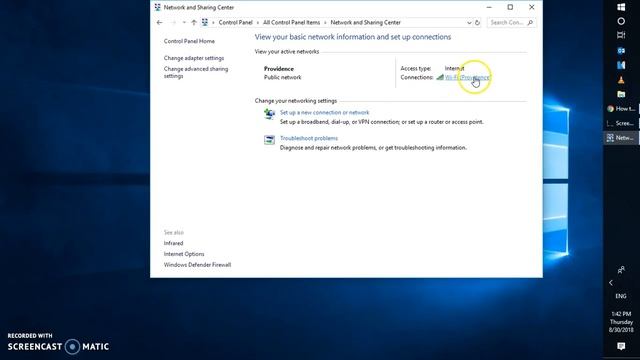This screenshot has width=640, height=360.
Task: Maximize the Network and Sharing Center window
Action: (510, 7)
